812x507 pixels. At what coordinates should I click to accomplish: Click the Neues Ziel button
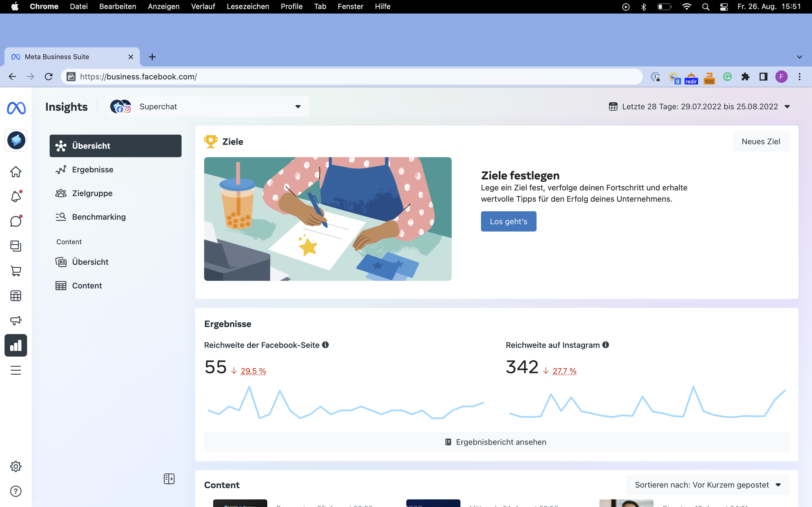[761, 141]
